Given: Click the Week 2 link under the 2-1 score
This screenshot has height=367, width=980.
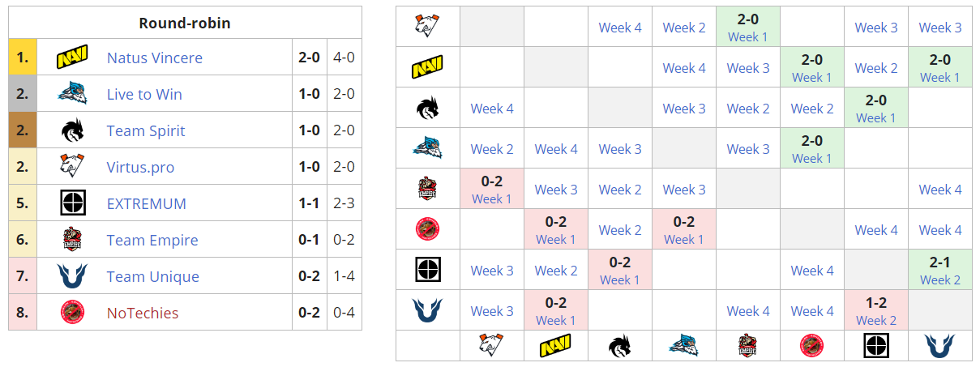Looking at the screenshot, I should click(940, 280).
